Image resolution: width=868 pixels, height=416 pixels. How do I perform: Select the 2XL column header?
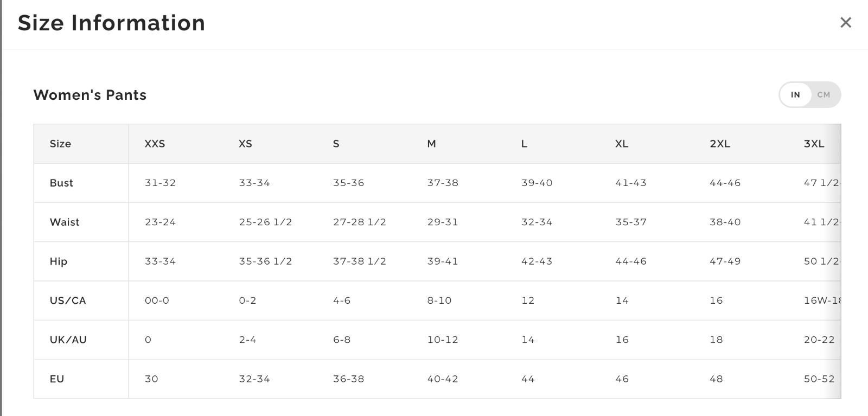tap(719, 144)
